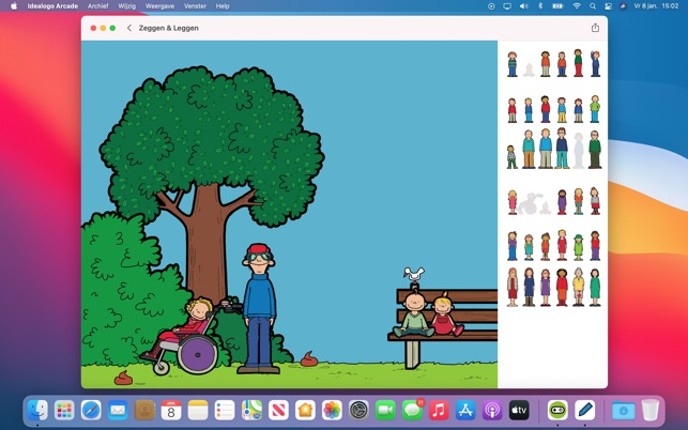Choose the girl in red top and purple pants
Image resolution: width=688 pixels, height=430 pixels.
click(595, 246)
